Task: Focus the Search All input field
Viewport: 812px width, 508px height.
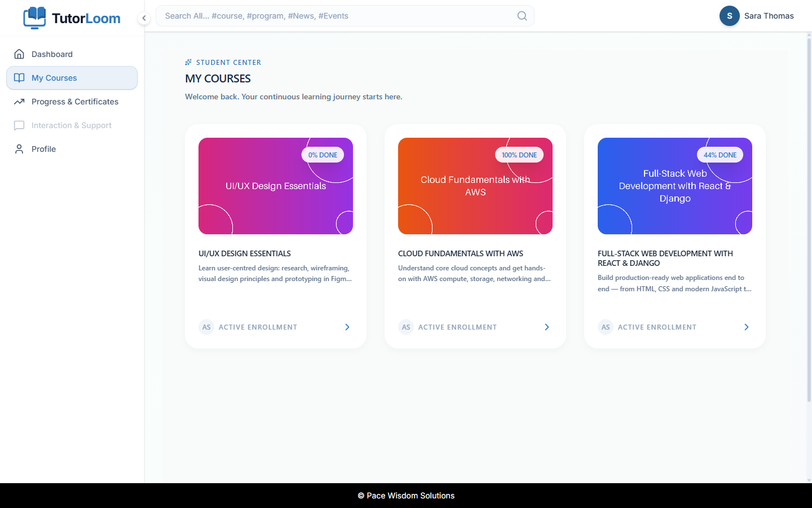Action: [345, 16]
